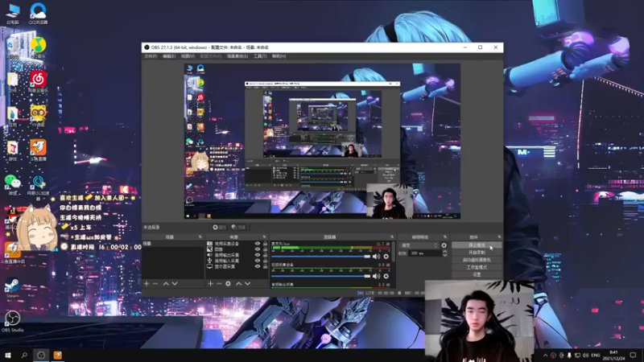Click Settings button in controls panel
Screen dimensions: 644x362
[477, 274]
